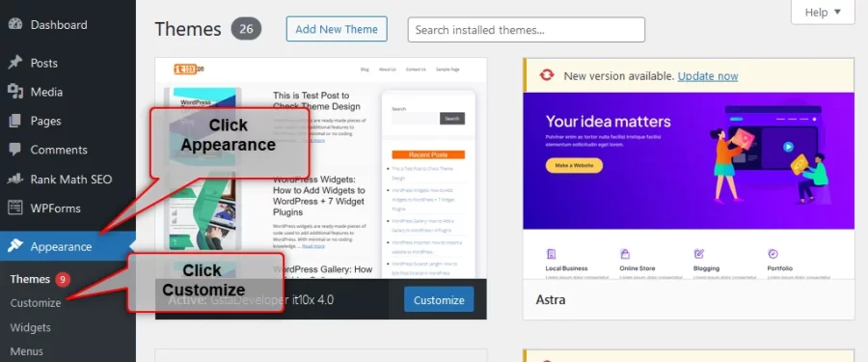Image resolution: width=868 pixels, height=362 pixels.
Task: Click the themes update count badge 9
Action: pos(63,279)
